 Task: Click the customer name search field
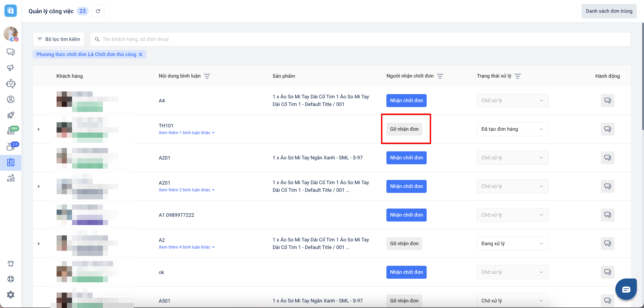(x=360, y=39)
